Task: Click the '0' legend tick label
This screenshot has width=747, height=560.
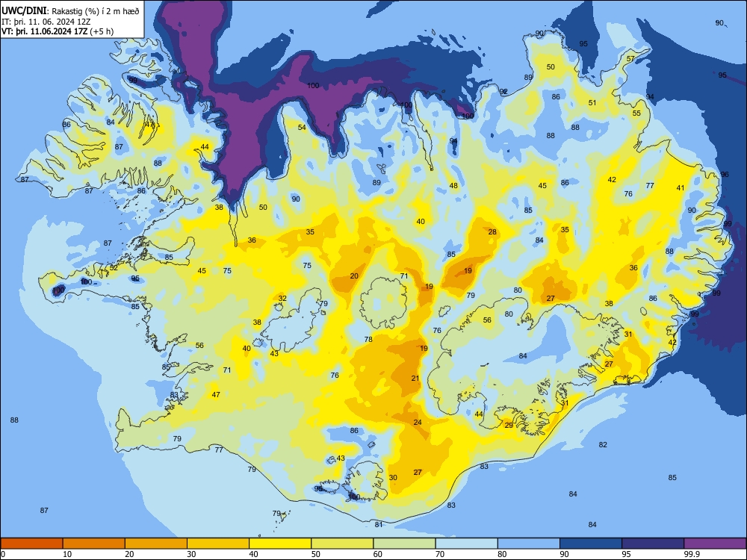Action: click(x=3, y=554)
